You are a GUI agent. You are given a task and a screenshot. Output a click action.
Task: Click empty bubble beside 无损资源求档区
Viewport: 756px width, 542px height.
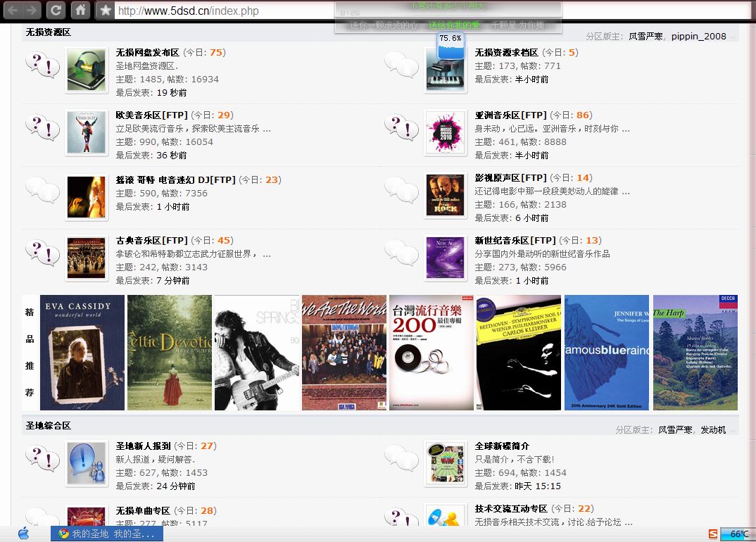402,65
